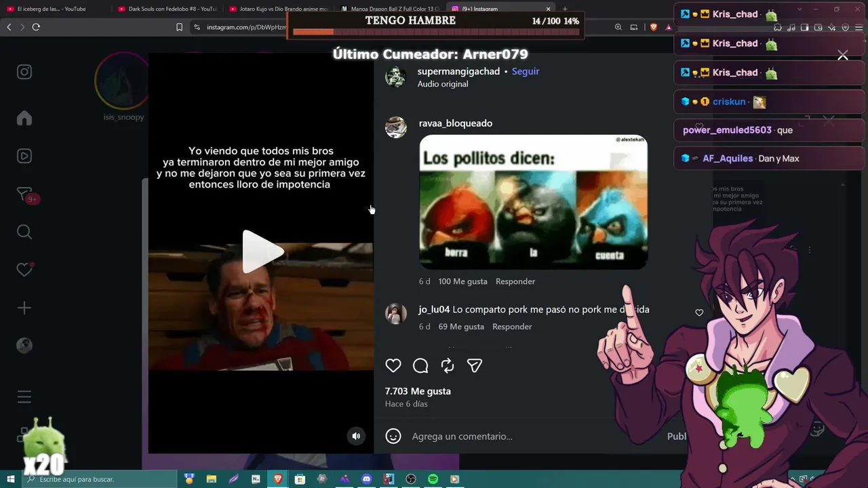Open the 7.703 Me gusta likes list

coord(418,391)
